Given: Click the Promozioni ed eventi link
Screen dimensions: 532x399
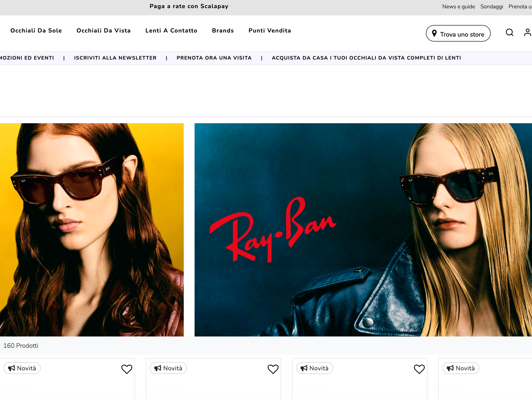Looking at the screenshot, I should [27, 58].
